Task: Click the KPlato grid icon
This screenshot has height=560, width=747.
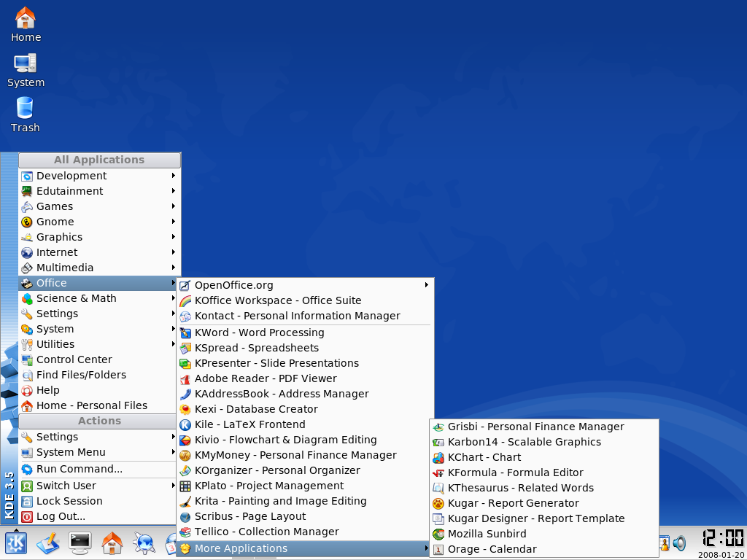Action: point(185,486)
